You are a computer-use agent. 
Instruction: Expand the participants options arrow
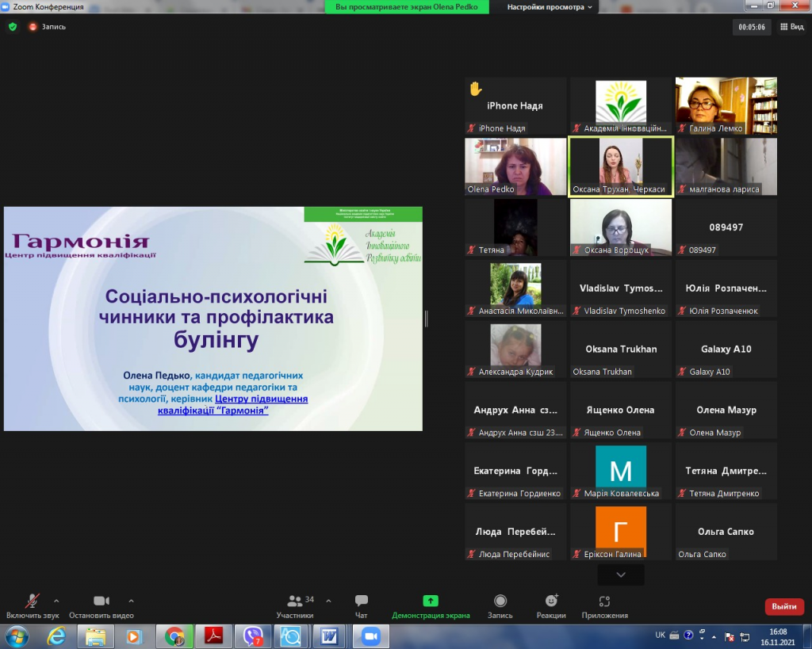328,601
